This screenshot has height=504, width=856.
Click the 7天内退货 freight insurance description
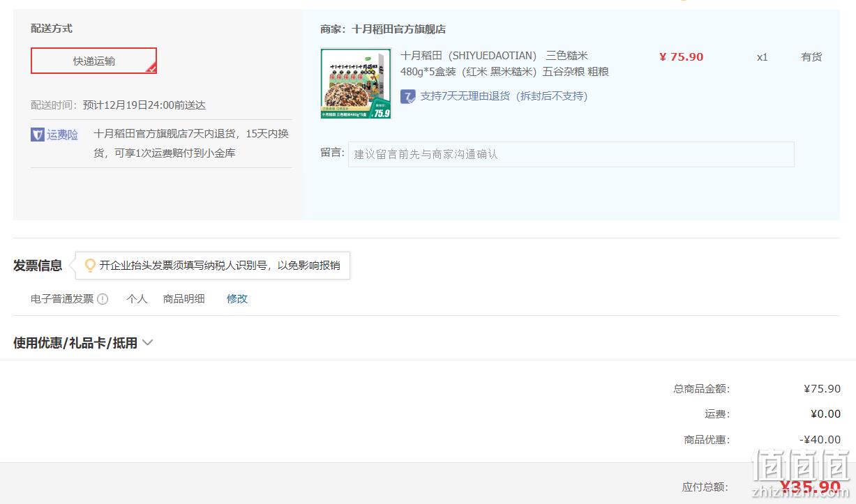click(191, 144)
